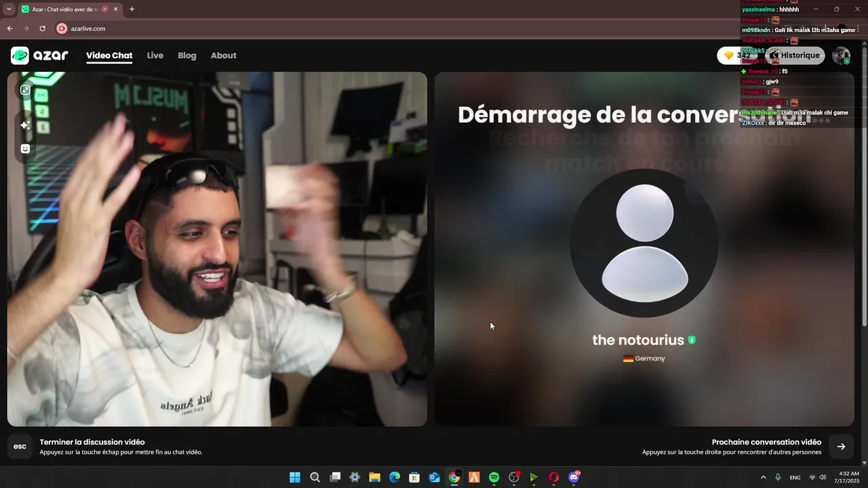Open Windows taskbar search

[x=315, y=477]
